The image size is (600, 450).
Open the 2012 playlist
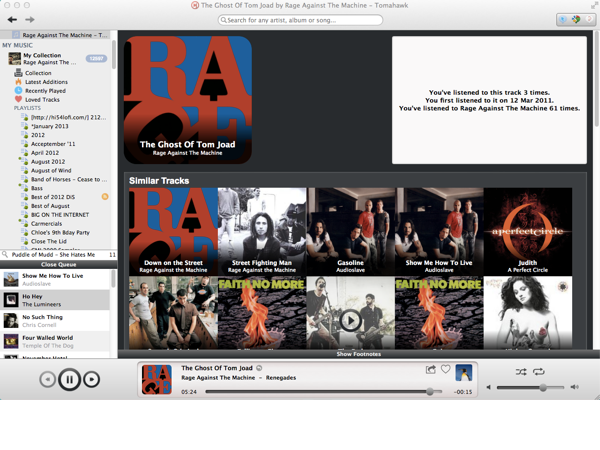38,135
